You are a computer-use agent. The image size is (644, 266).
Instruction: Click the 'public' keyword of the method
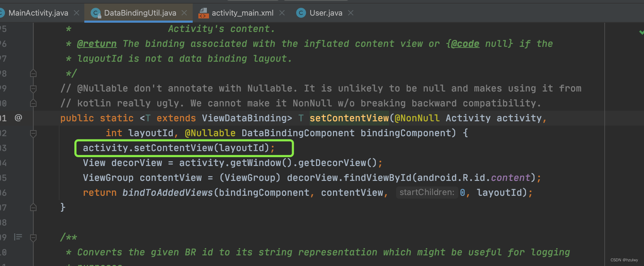click(77, 118)
